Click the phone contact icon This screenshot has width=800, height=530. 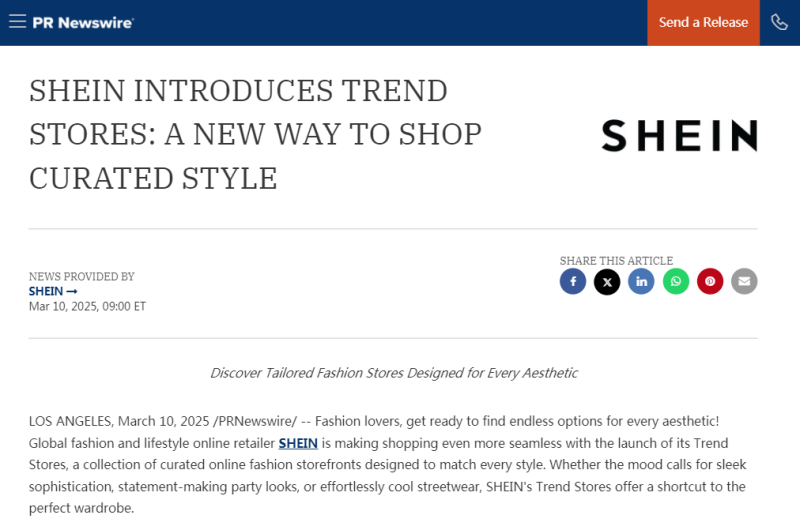pyautogui.click(x=780, y=22)
